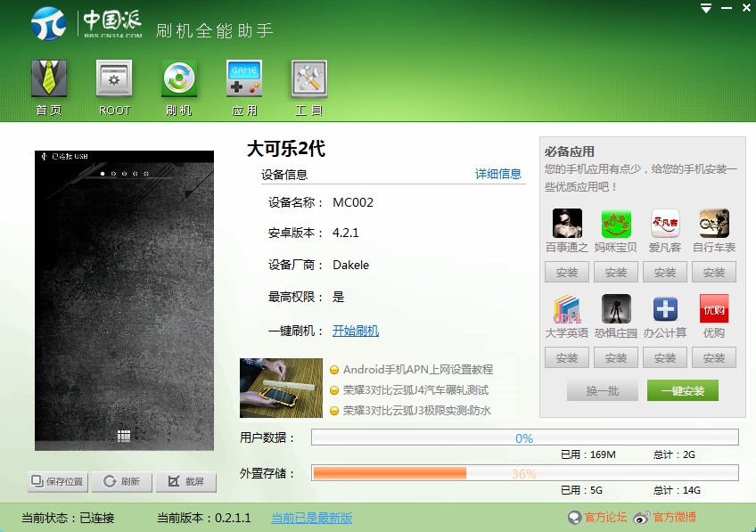The height and width of the screenshot is (532, 756).
Task: Open the 详细信息 details link
Action: coord(498,174)
